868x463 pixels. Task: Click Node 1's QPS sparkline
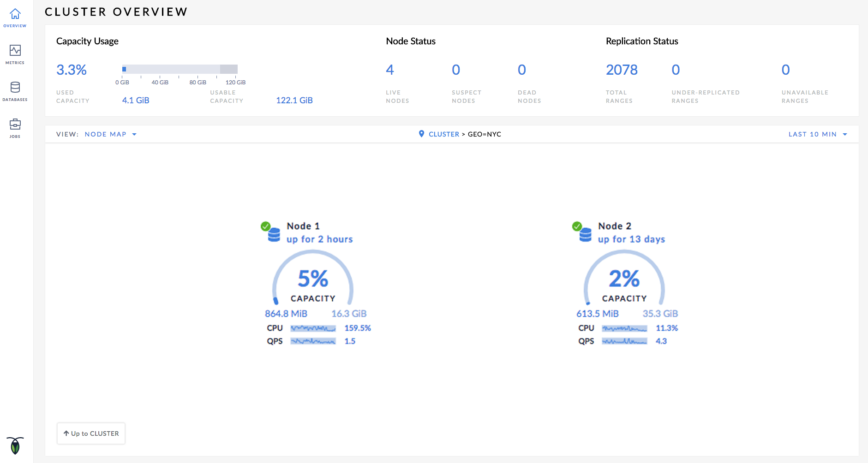pyautogui.click(x=313, y=341)
